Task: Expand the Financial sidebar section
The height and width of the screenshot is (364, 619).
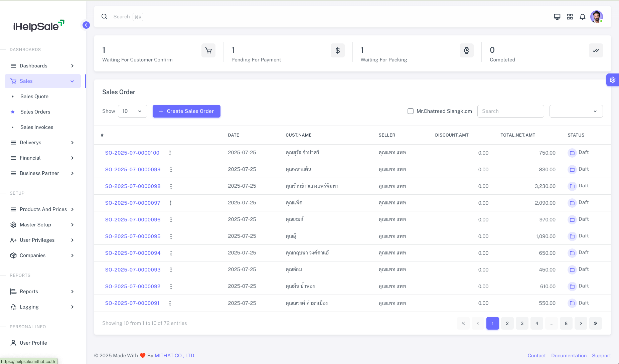Action: (42, 158)
